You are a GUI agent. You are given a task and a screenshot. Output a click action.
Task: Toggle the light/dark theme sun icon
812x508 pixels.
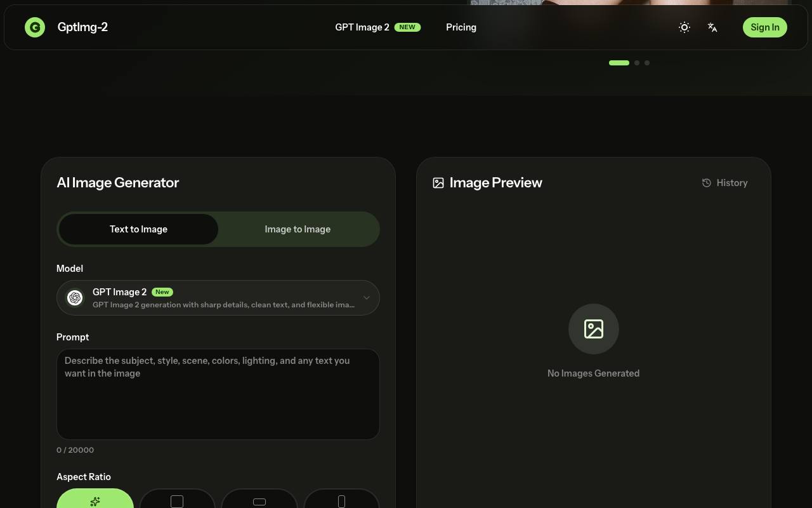tap(684, 27)
